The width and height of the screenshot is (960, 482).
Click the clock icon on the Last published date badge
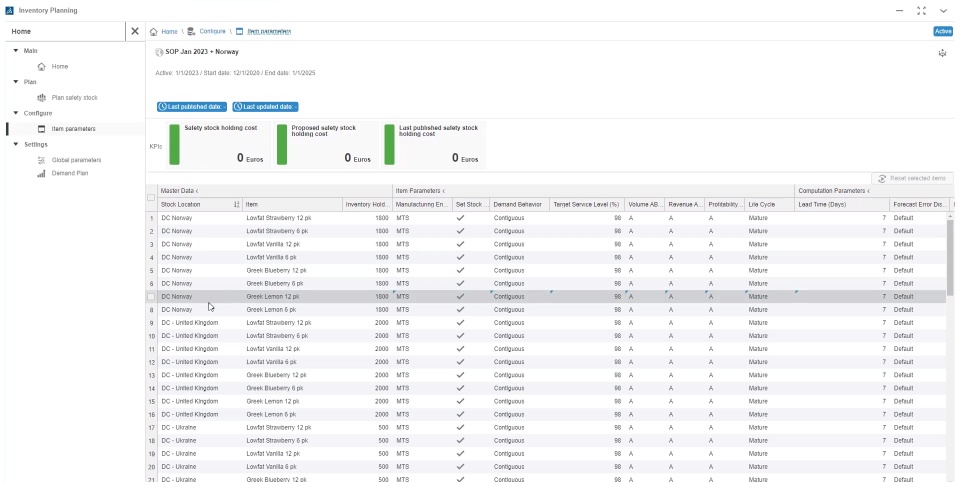click(x=162, y=107)
